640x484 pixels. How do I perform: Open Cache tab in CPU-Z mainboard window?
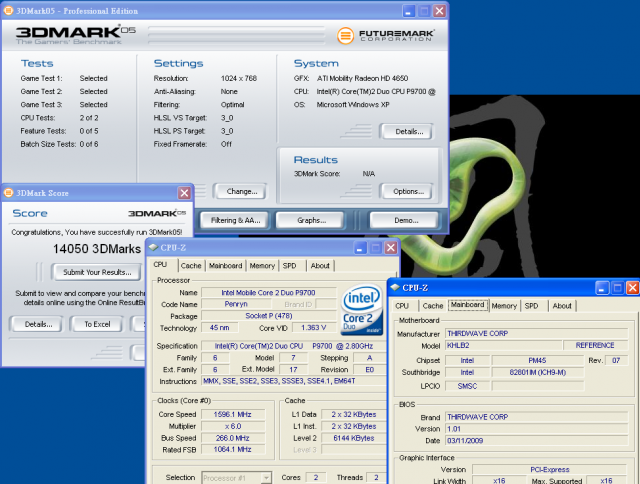tap(433, 306)
